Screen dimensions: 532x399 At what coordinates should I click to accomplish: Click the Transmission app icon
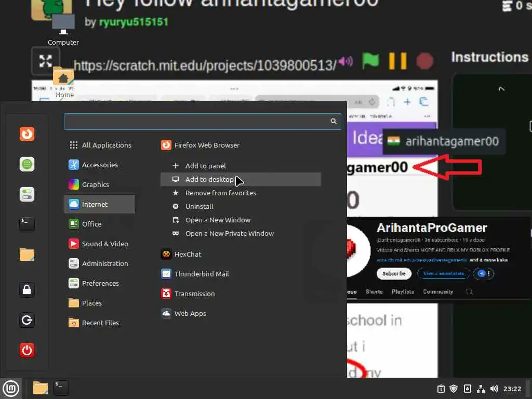coord(166,294)
